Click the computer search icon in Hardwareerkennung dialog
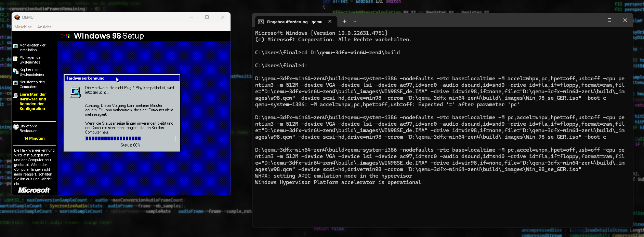644x237 pixels. coord(75,93)
